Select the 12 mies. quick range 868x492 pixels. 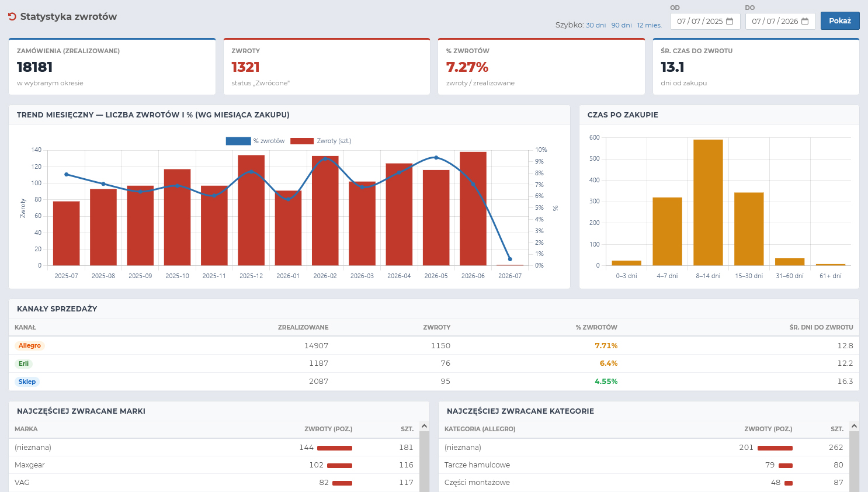649,25
